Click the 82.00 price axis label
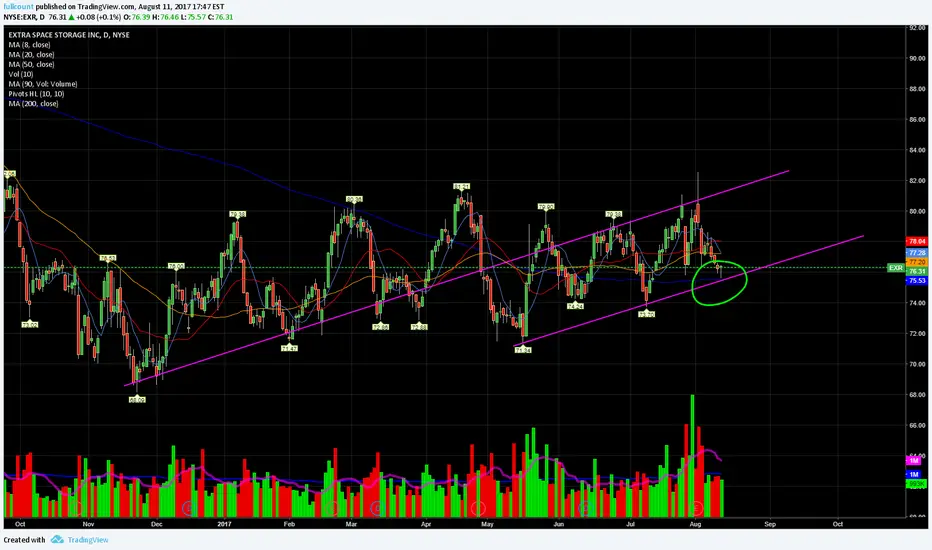This screenshot has height=550, width=932. (917, 181)
